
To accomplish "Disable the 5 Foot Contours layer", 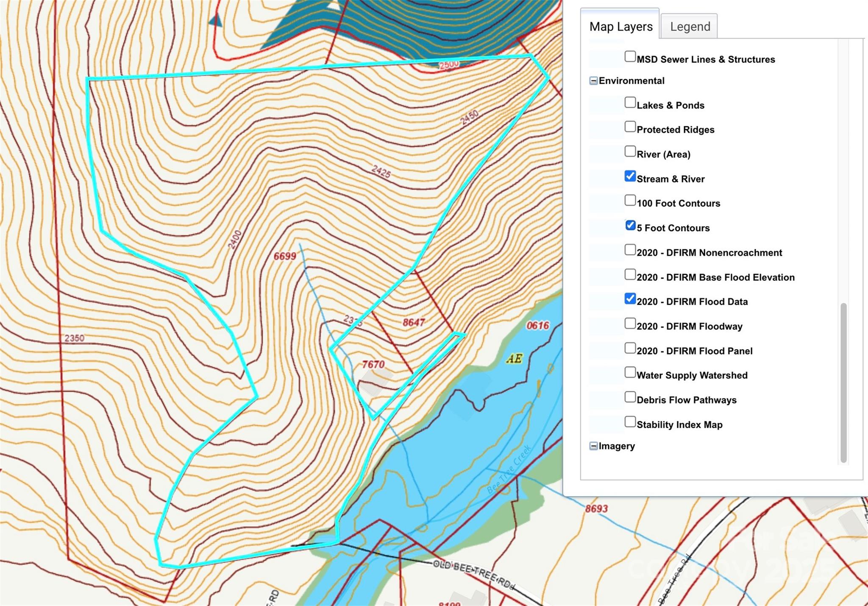I will [x=630, y=225].
